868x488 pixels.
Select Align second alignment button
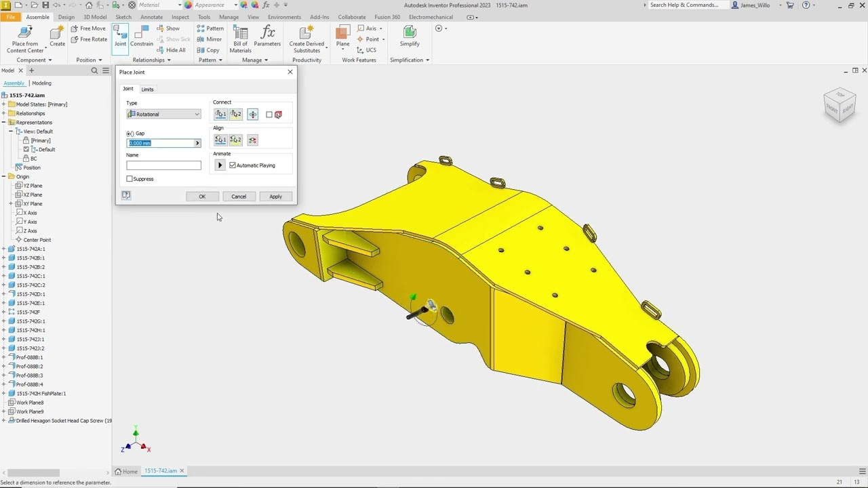click(x=235, y=140)
